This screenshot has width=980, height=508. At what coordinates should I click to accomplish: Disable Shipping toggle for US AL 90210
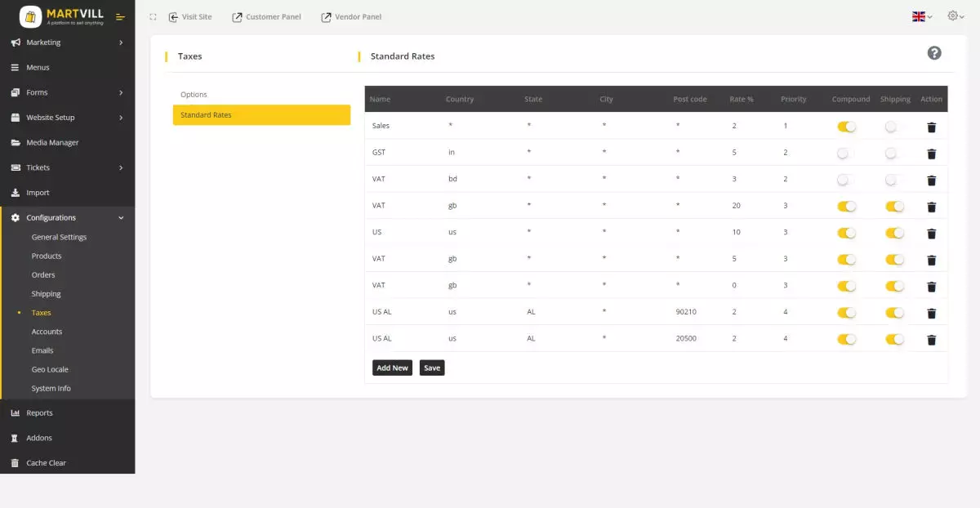point(895,313)
